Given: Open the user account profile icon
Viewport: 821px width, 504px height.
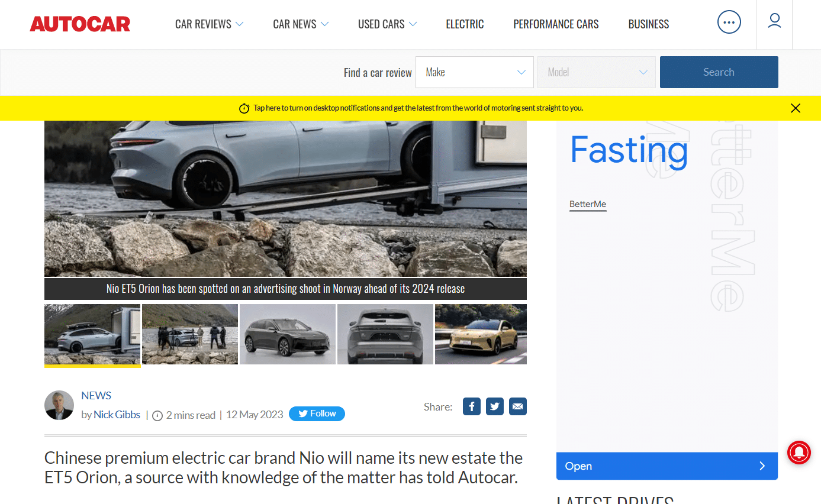Looking at the screenshot, I should (774, 22).
